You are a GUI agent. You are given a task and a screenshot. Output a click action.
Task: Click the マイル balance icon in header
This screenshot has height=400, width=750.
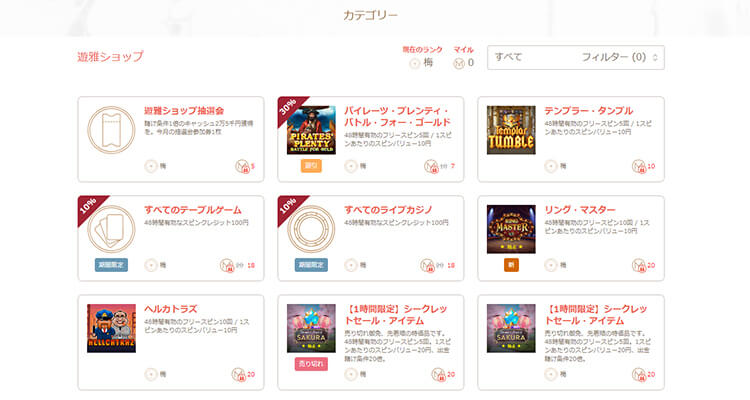click(459, 63)
